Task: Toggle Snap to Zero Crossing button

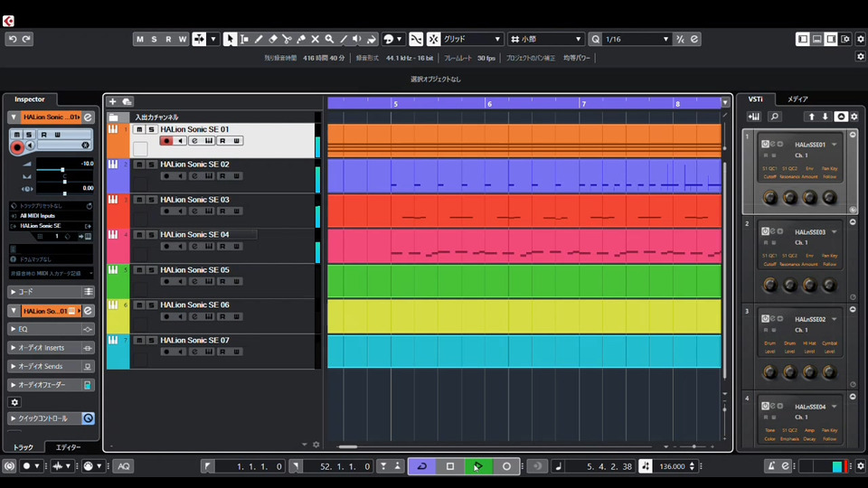Action: (416, 39)
